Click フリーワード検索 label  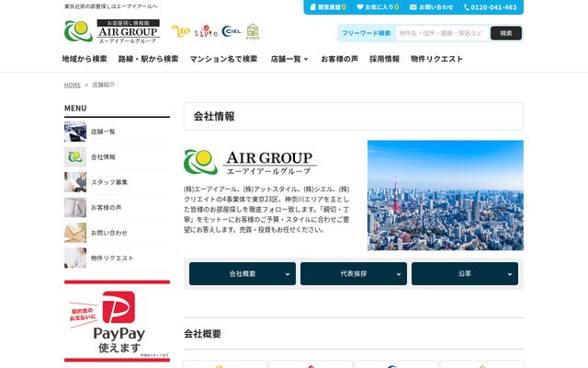[x=366, y=33]
